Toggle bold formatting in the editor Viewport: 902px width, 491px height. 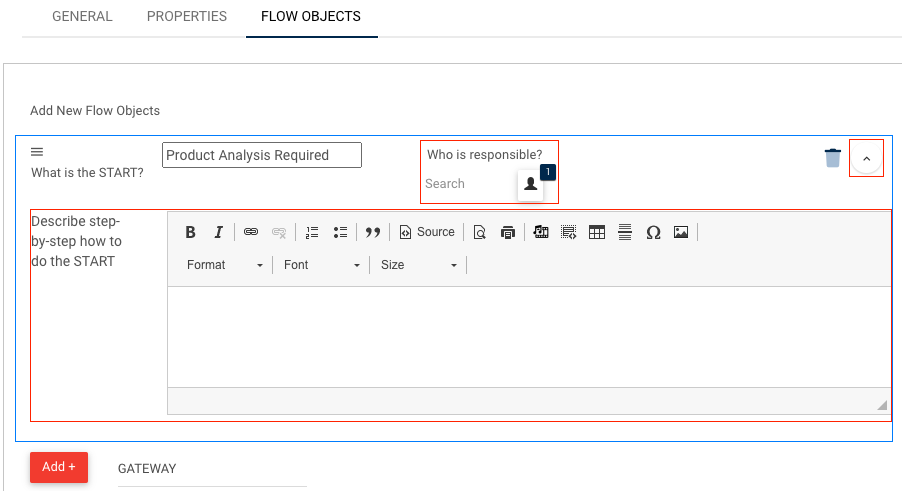click(190, 232)
